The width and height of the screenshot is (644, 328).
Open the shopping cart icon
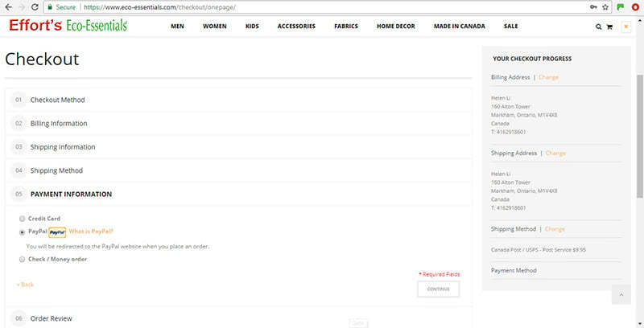tap(609, 27)
